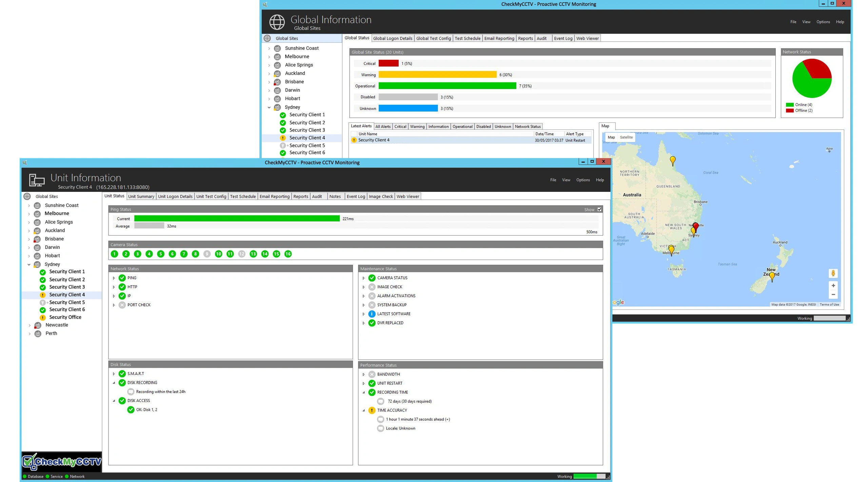Select Security Client 5 in Unit window tree
The image size is (868, 482).
(x=67, y=302)
